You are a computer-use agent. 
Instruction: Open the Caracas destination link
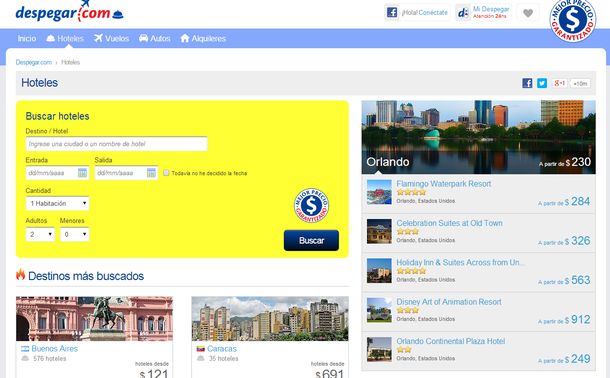[222, 349]
